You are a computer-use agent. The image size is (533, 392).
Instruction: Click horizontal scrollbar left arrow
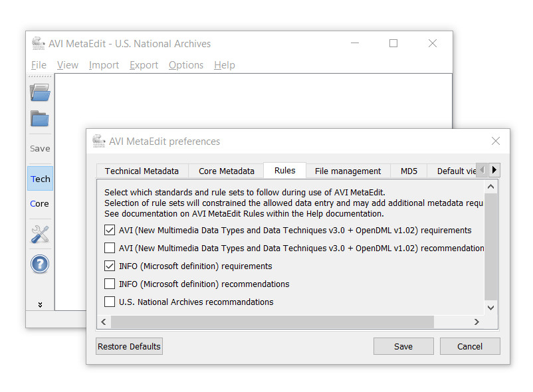[104, 322]
